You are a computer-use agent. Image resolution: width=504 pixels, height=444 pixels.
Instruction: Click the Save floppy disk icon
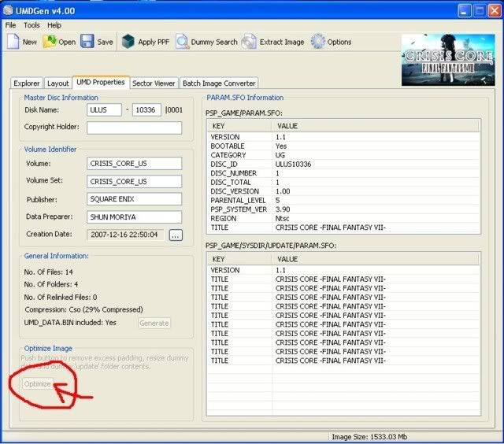(x=87, y=42)
